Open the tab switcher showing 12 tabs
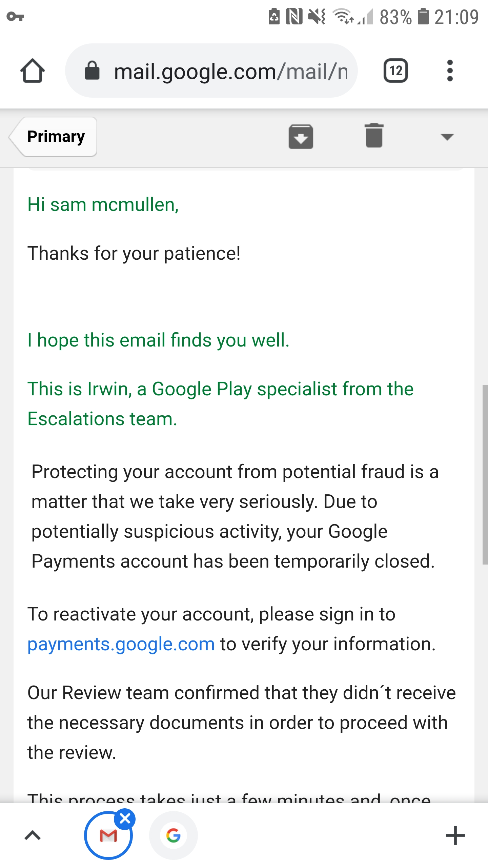488x868 pixels. tap(396, 71)
